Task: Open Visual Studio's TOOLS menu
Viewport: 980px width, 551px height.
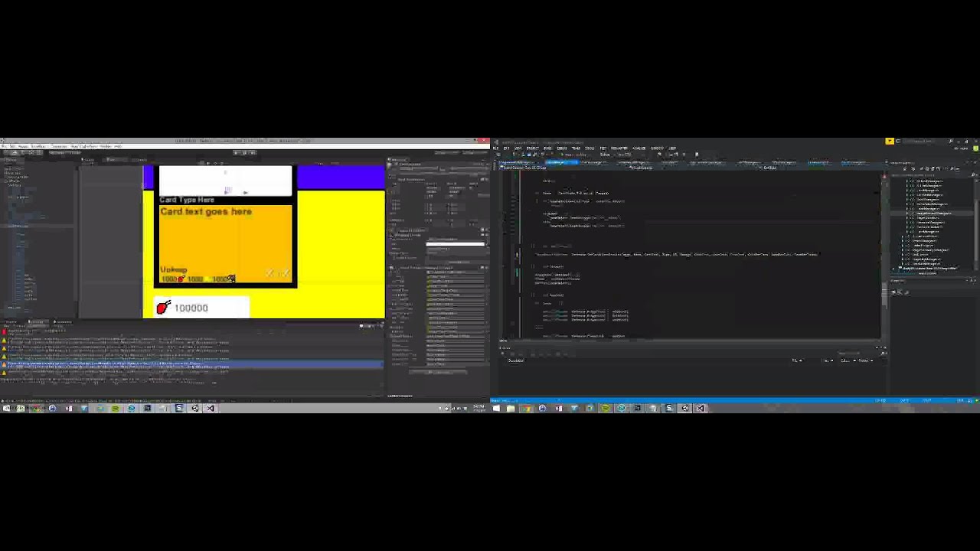Action: point(590,148)
